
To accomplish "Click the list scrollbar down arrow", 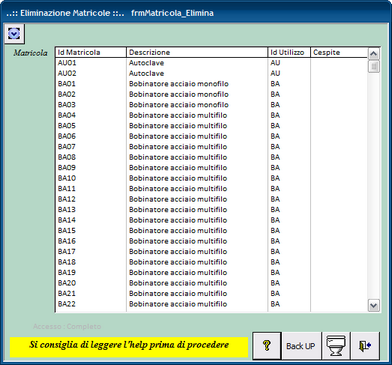I will click(x=374, y=305).
